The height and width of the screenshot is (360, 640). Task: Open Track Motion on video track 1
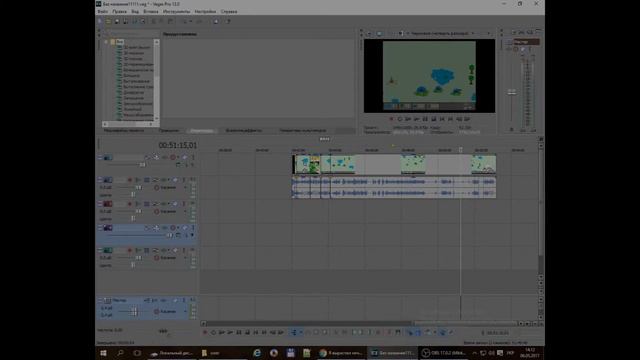click(156, 157)
